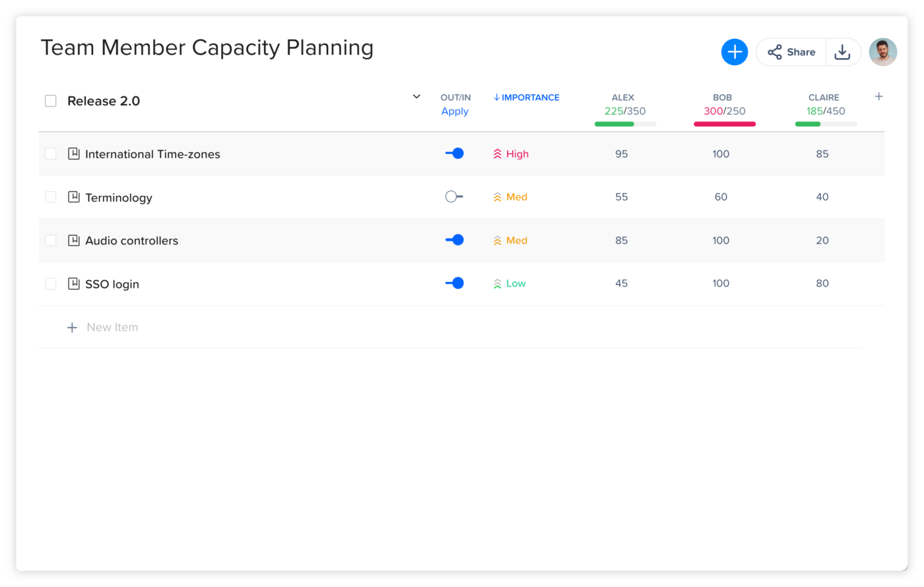Toggle off International Time-zones out/in switch

(x=454, y=154)
